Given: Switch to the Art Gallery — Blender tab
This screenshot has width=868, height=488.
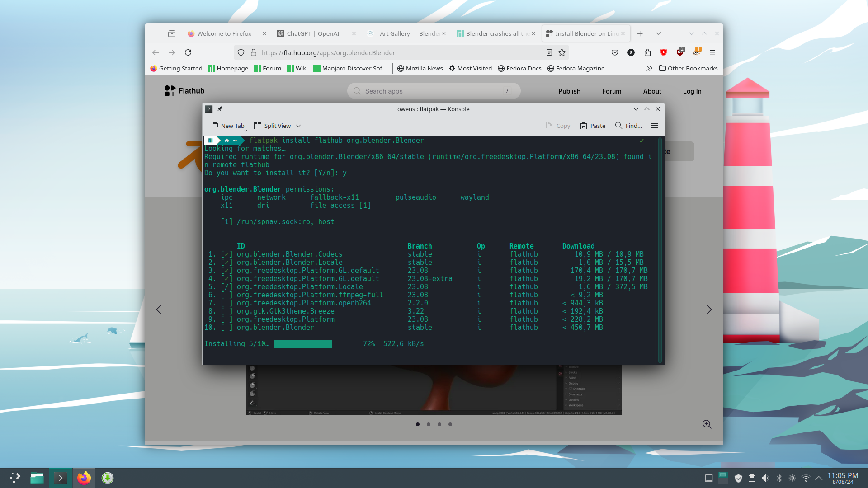Looking at the screenshot, I should tap(406, 33).
